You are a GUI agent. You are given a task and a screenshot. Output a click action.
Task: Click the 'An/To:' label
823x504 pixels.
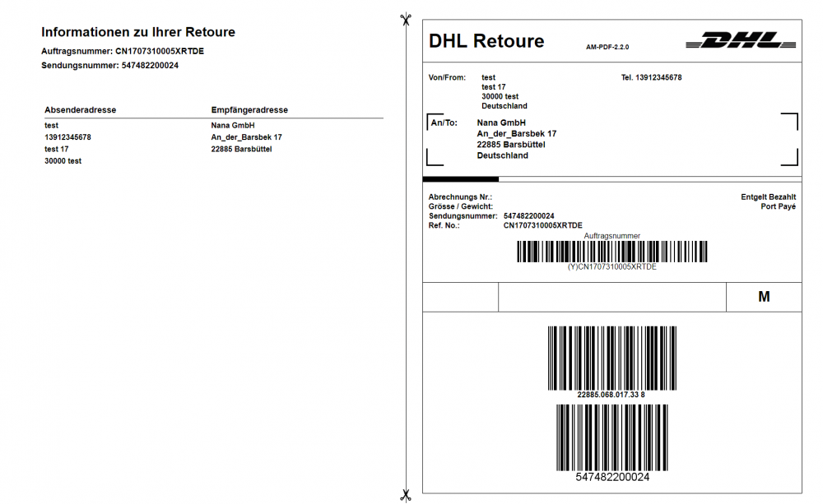444,123
